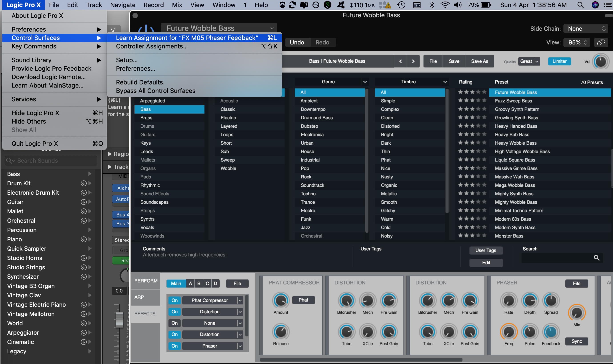
Task: Open the Side Chain dropdown
Action: tap(585, 28)
